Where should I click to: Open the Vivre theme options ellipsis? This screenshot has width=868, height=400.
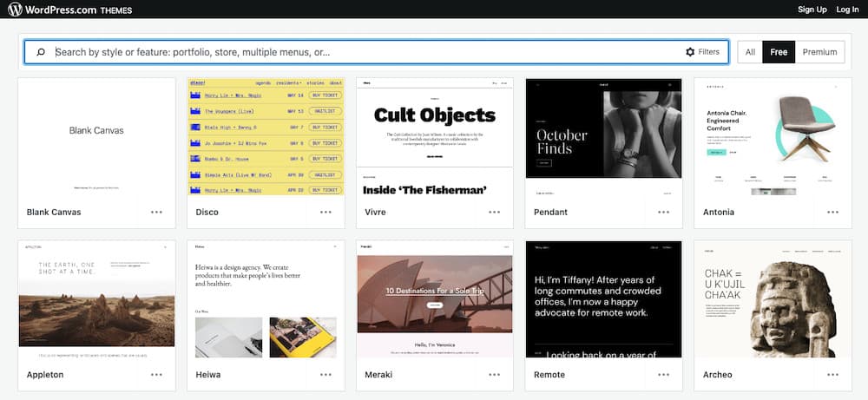coord(495,212)
